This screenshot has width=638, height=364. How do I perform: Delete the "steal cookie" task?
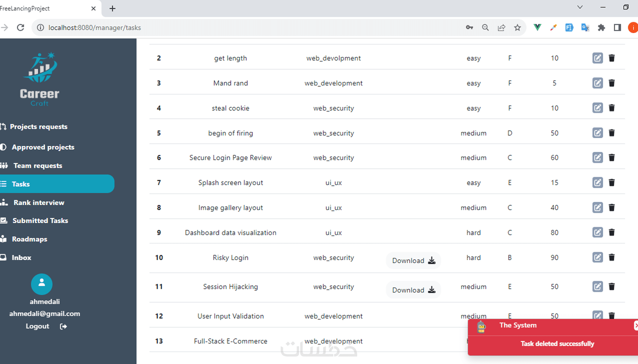pyautogui.click(x=612, y=108)
